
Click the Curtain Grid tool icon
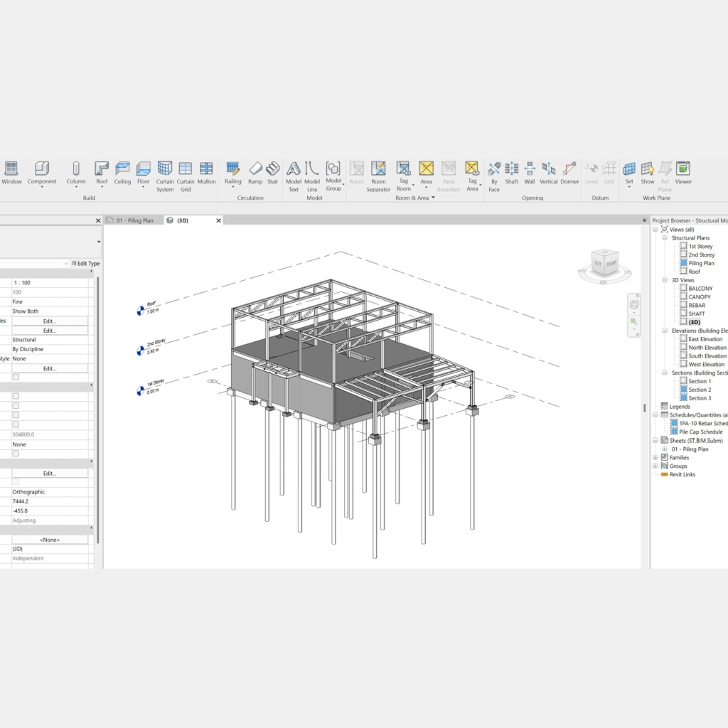tap(186, 173)
